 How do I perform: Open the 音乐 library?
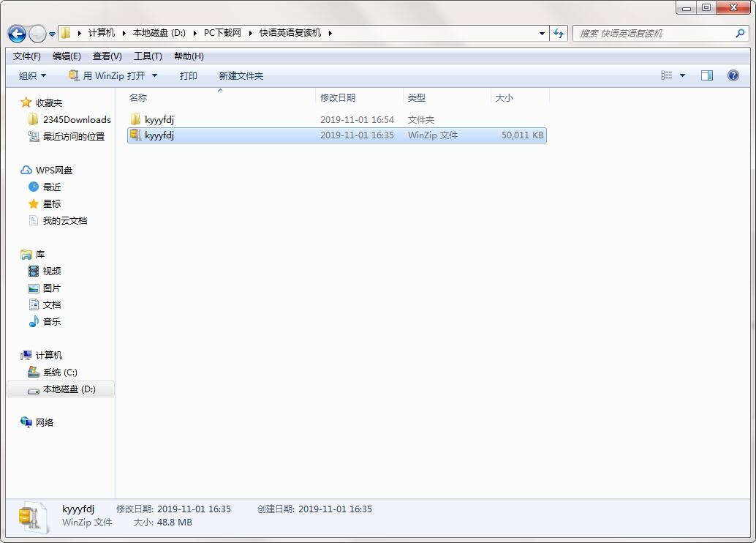pyautogui.click(x=52, y=321)
